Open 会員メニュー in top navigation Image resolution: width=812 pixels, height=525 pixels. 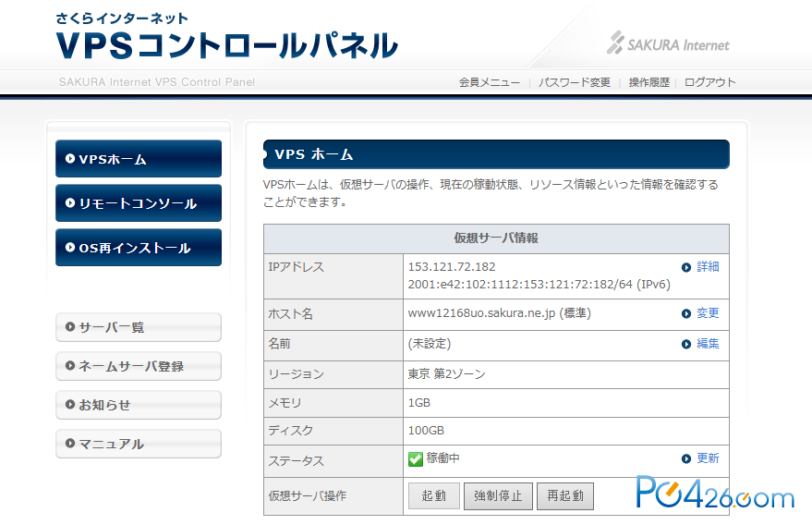(x=490, y=82)
